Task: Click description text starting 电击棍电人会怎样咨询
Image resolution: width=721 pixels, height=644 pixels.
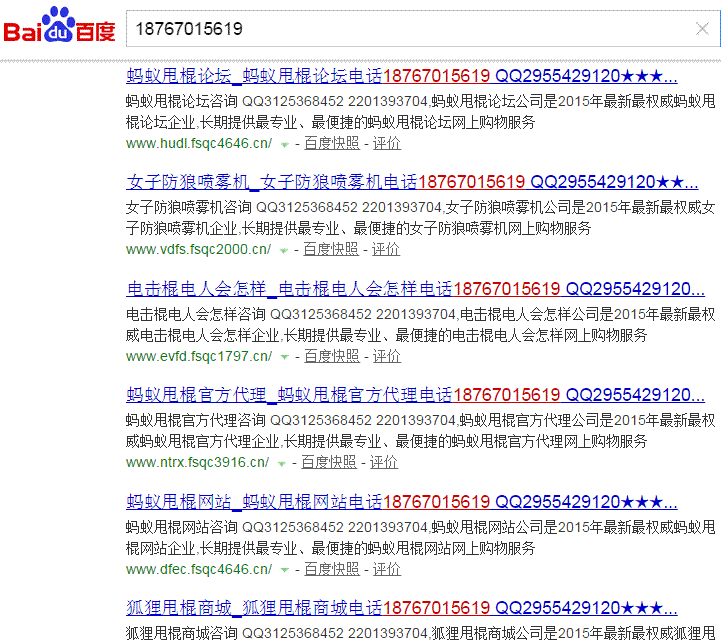Action: [421, 325]
